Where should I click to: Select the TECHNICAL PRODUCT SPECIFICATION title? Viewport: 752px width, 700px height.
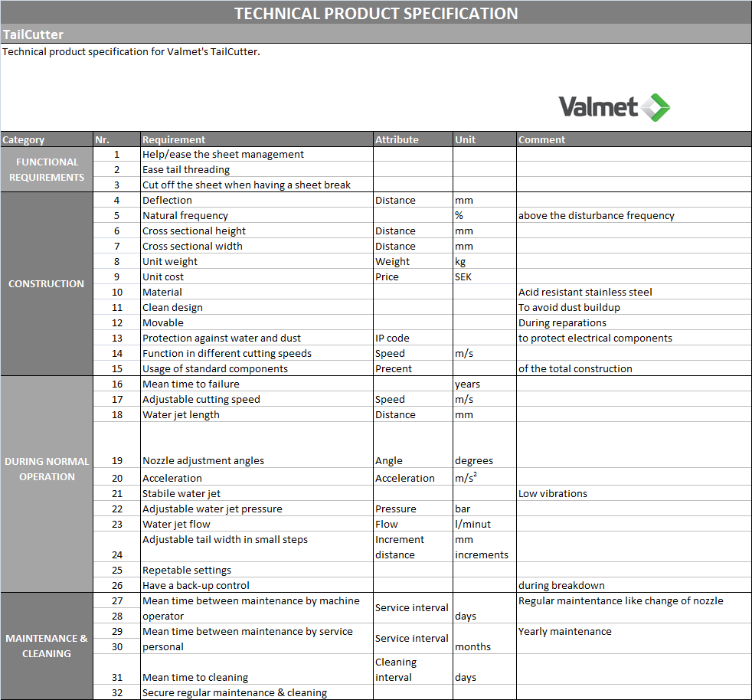(376, 13)
